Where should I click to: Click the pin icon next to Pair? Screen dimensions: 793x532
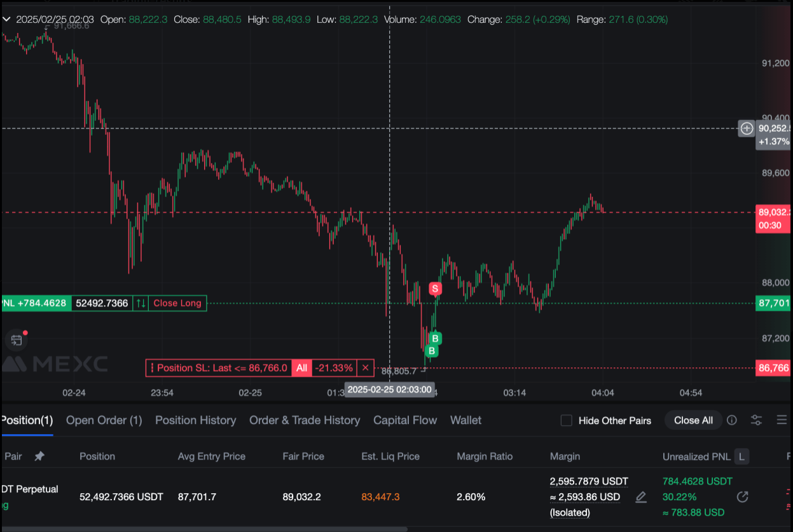39,456
